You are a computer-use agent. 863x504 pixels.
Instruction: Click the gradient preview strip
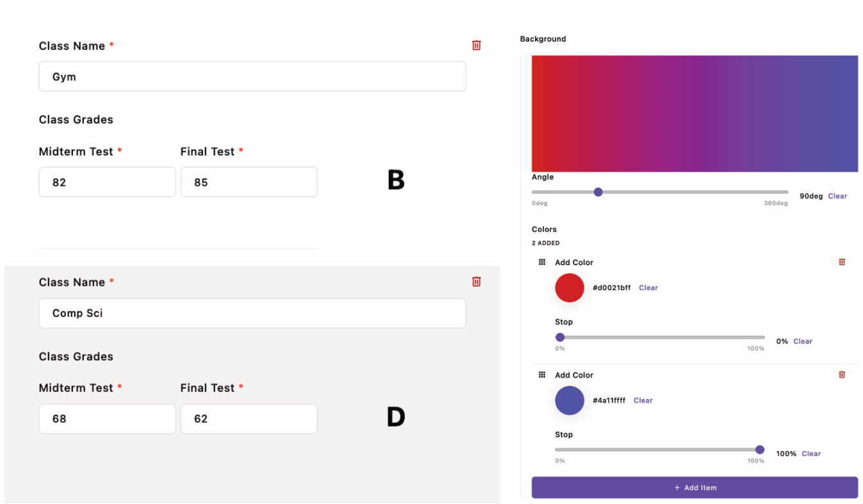[695, 113]
